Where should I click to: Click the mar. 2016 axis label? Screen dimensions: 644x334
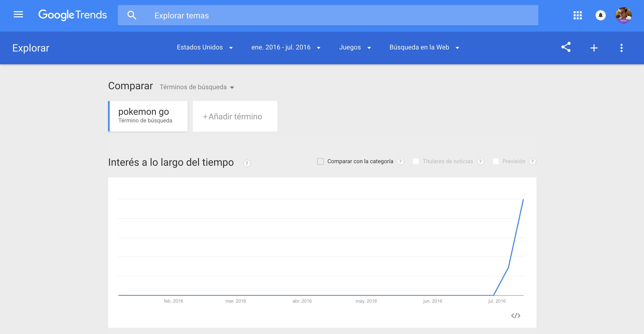click(236, 301)
